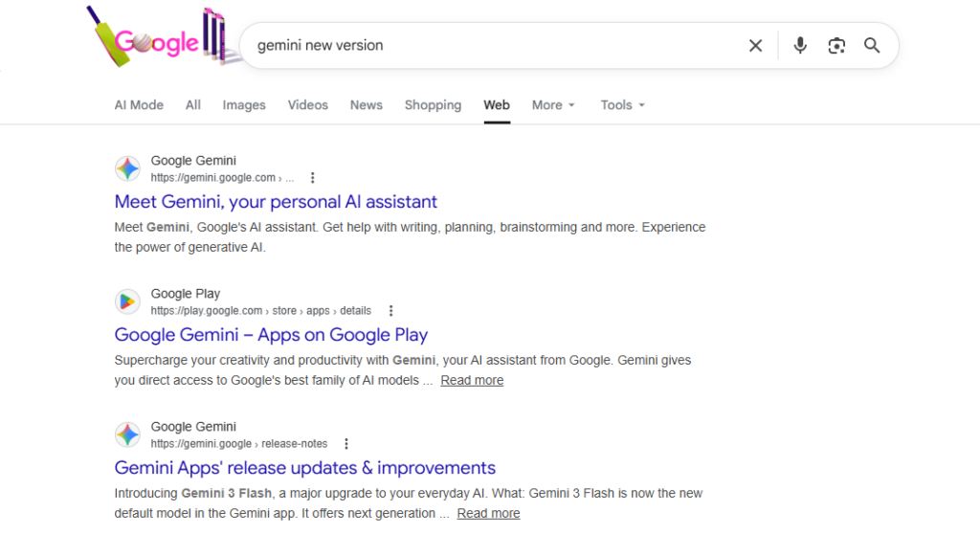Open Meet Gemini, your personal AI assistant
This screenshot has width=980, height=534.
pyautogui.click(x=276, y=202)
